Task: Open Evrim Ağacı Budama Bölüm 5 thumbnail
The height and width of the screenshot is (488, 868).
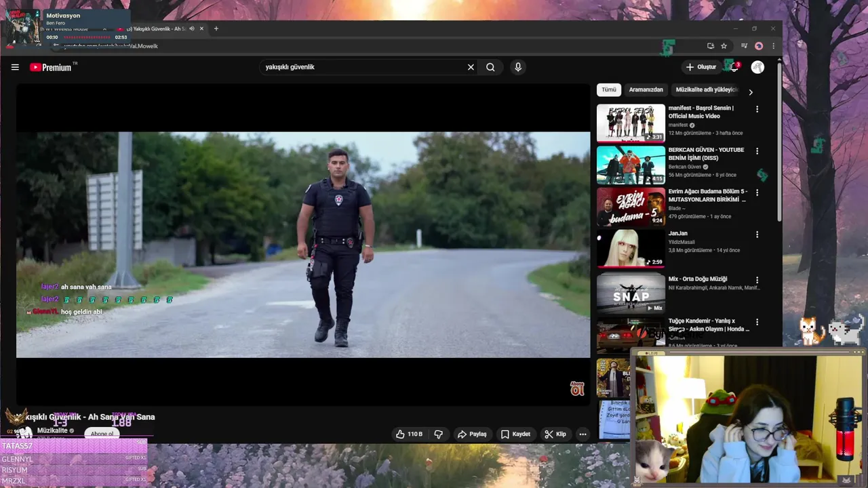Action: click(x=631, y=207)
